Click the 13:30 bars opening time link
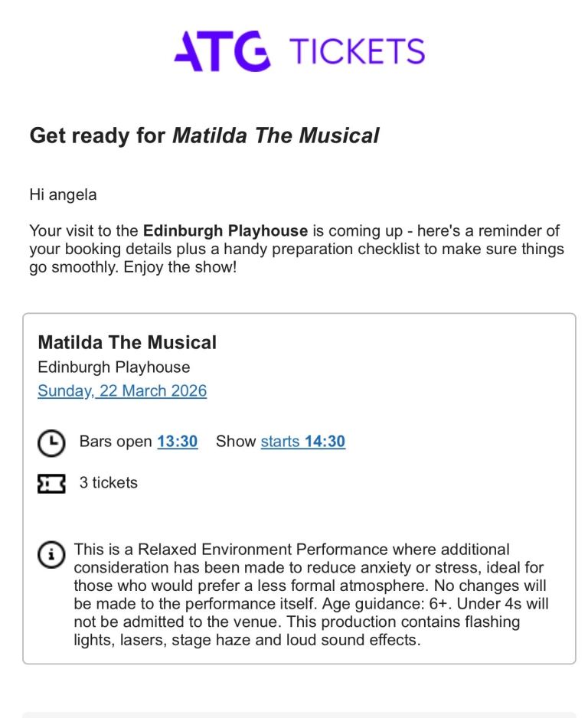This screenshot has height=718, width=588. tap(178, 442)
